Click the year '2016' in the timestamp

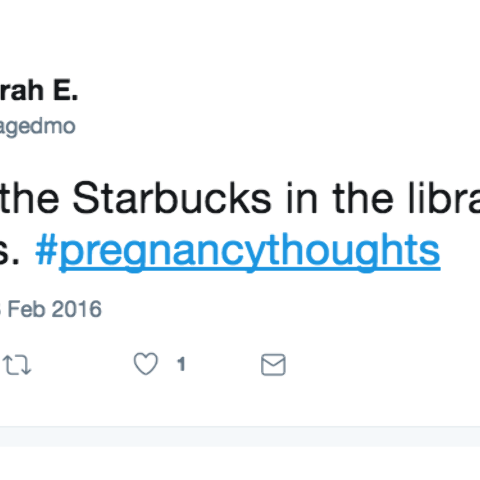77,309
